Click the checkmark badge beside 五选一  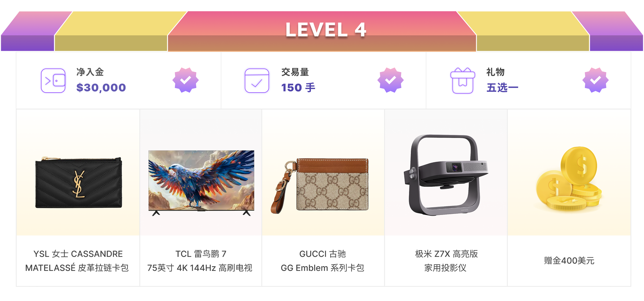pos(595,80)
